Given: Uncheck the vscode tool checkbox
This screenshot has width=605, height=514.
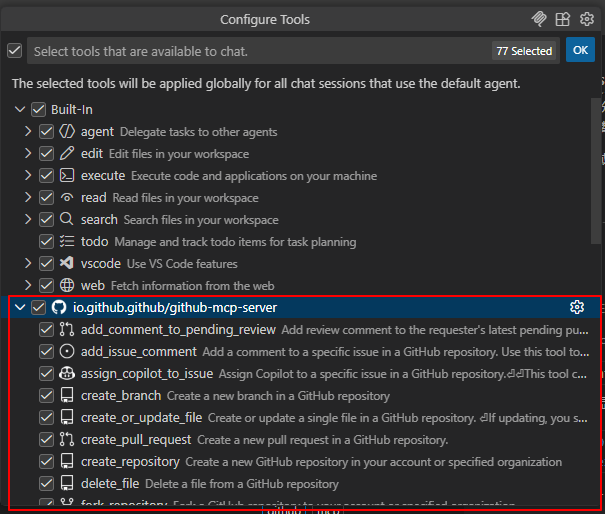Looking at the screenshot, I should pyautogui.click(x=46, y=264).
